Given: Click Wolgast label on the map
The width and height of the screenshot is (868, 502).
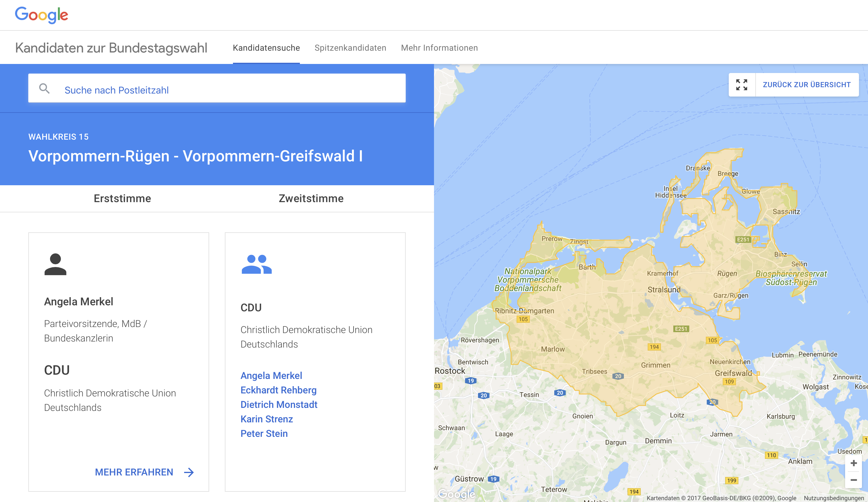Looking at the screenshot, I should click(815, 387).
